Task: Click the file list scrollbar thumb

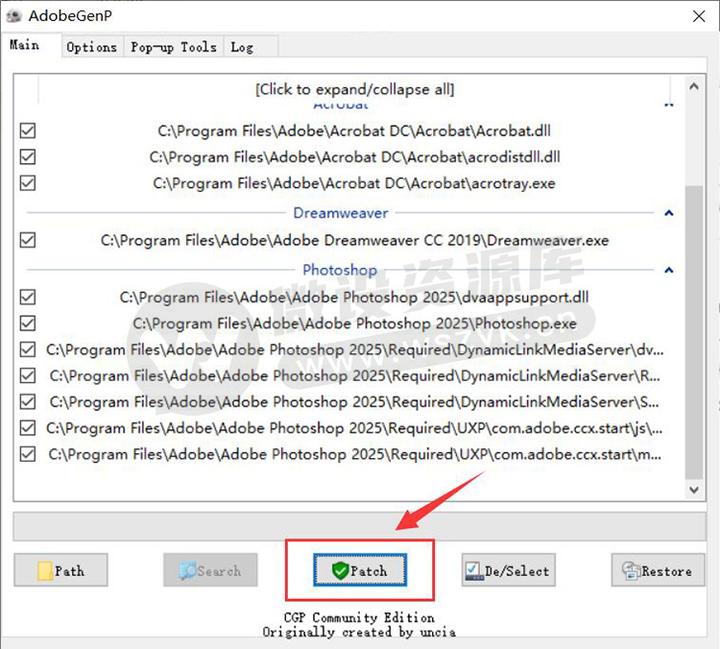Action: tap(694, 332)
